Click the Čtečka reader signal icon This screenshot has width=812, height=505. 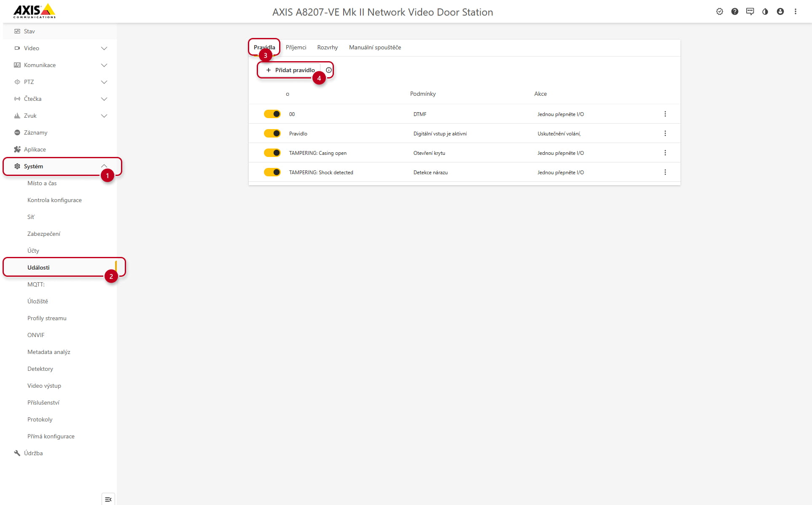tap(17, 99)
